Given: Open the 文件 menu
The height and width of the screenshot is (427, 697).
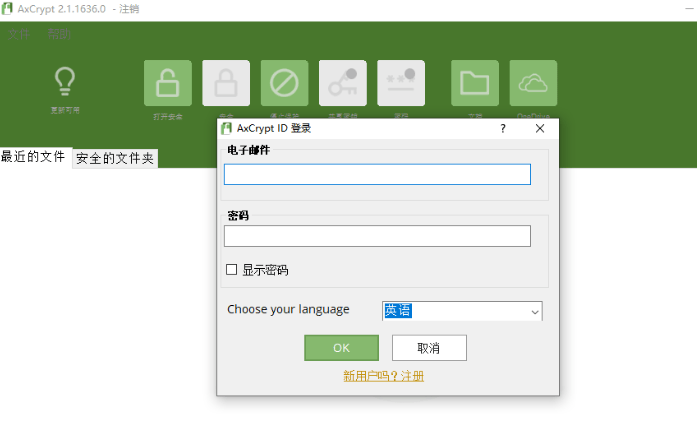Looking at the screenshot, I should pyautogui.click(x=19, y=34).
